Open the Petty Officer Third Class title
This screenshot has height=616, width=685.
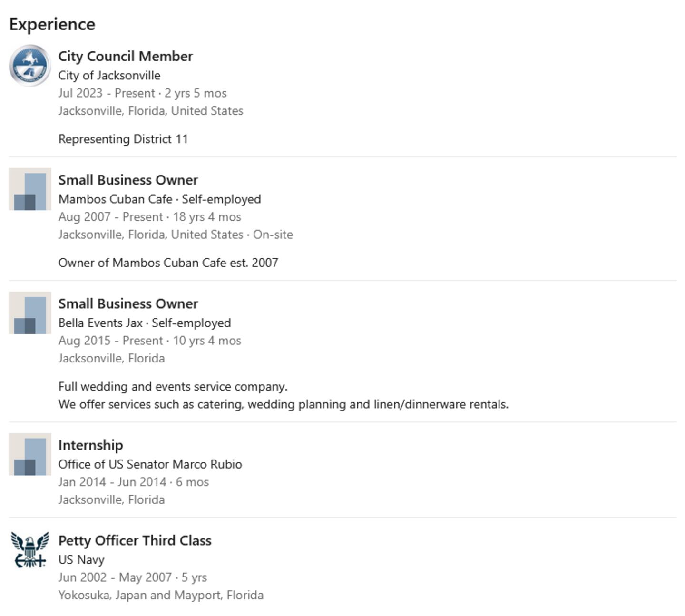point(135,540)
